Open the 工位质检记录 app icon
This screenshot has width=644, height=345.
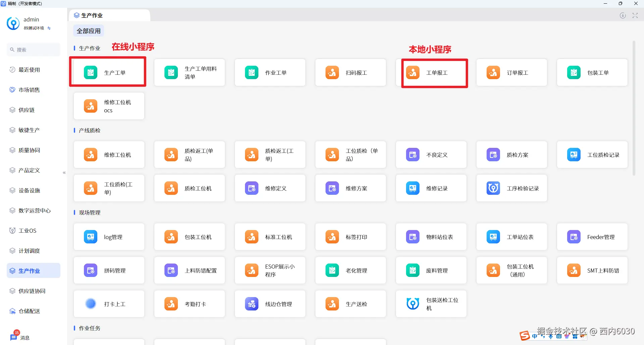574,155
